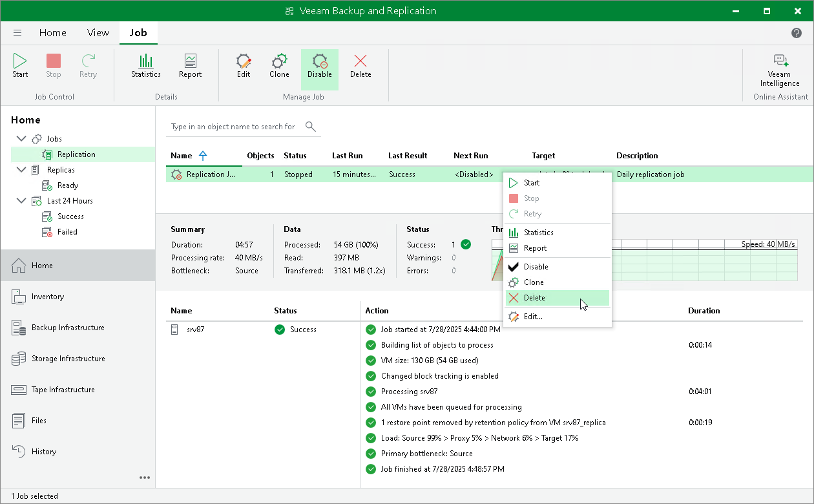Viewport: 814px width, 504px height.
Task: Choose Edit... in the context menu
Action: pyautogui.click(x=558, y=317)
